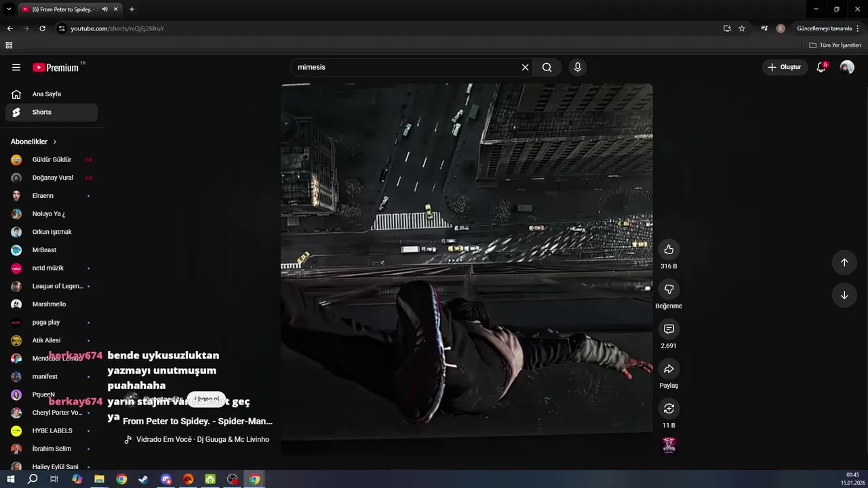The height and width of the screenshot is (488, 868).
Task: Open the Marshmello channel
Action: coord(52,304)
